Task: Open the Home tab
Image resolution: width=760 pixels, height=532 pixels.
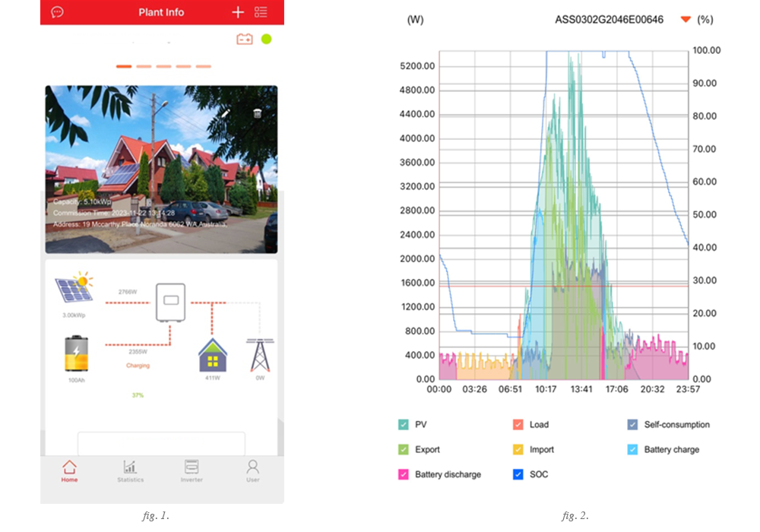Action: coord(69,471)
